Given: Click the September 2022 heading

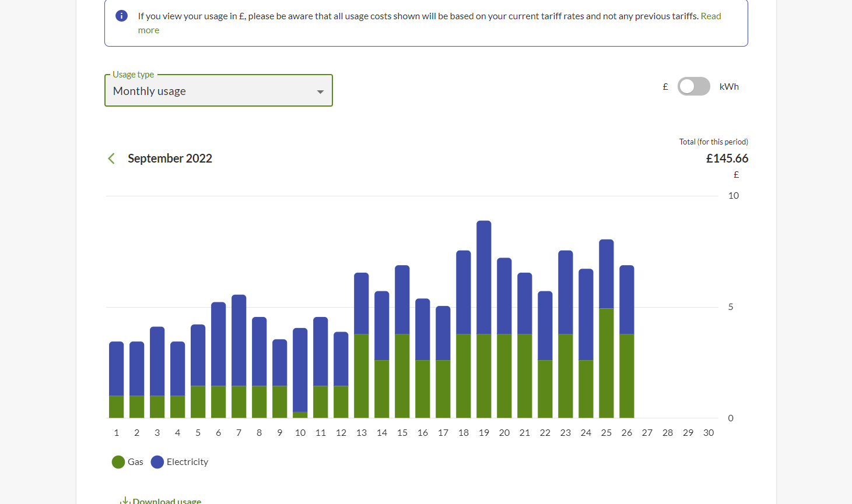Looking at the screenshot, I should [x=170, y=158].
